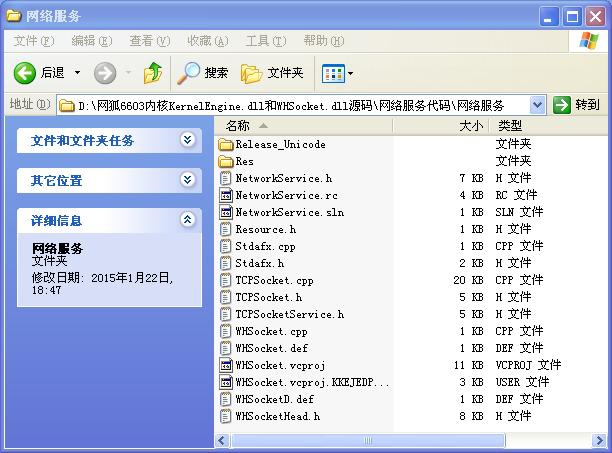Click the horizontal scrollbar thumb
This screenshot has height=453, width=612.
pyautogui.click(x=368, y=441)
